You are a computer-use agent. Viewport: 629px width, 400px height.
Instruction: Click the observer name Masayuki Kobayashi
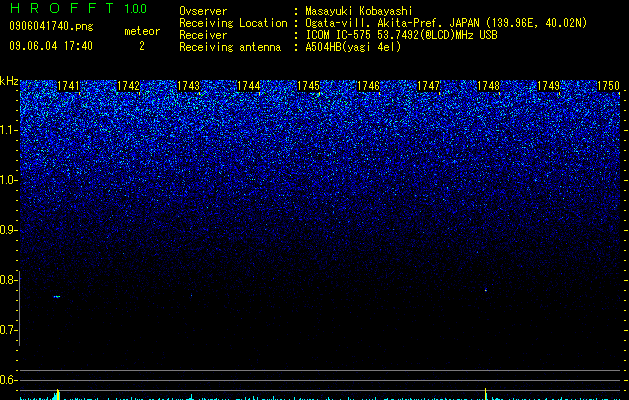coord(359,11)
